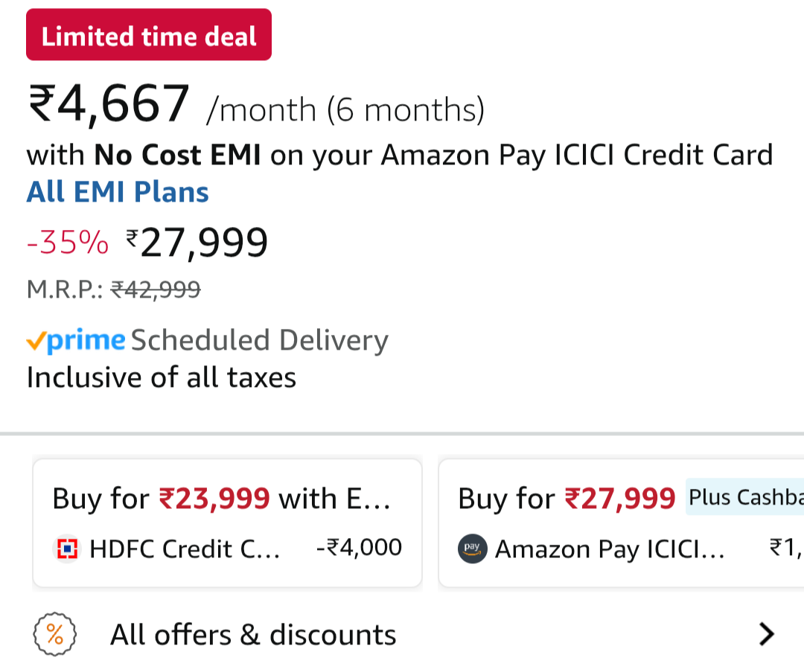Tap the HDFC Credit C... card label
Viewport: 804px width, 672px height.
[x=185, y=549]
